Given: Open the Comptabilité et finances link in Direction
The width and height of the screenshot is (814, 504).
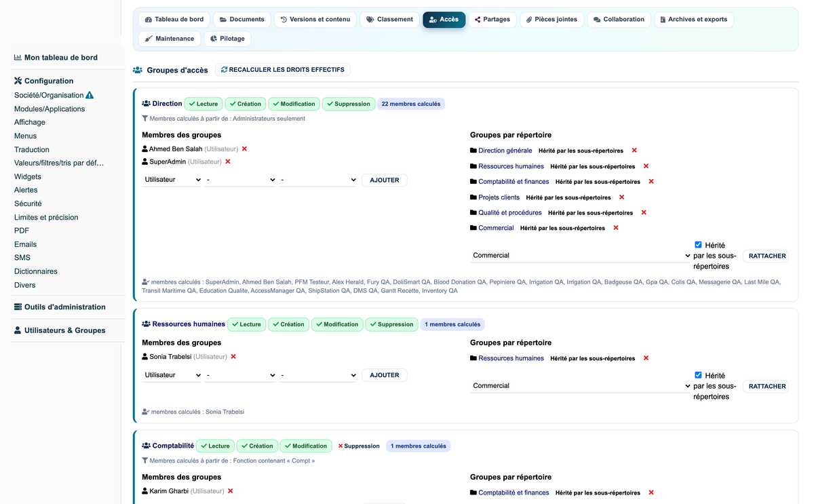Looking at the screenshot, I should pyautogui.click(x=513, y=182).
